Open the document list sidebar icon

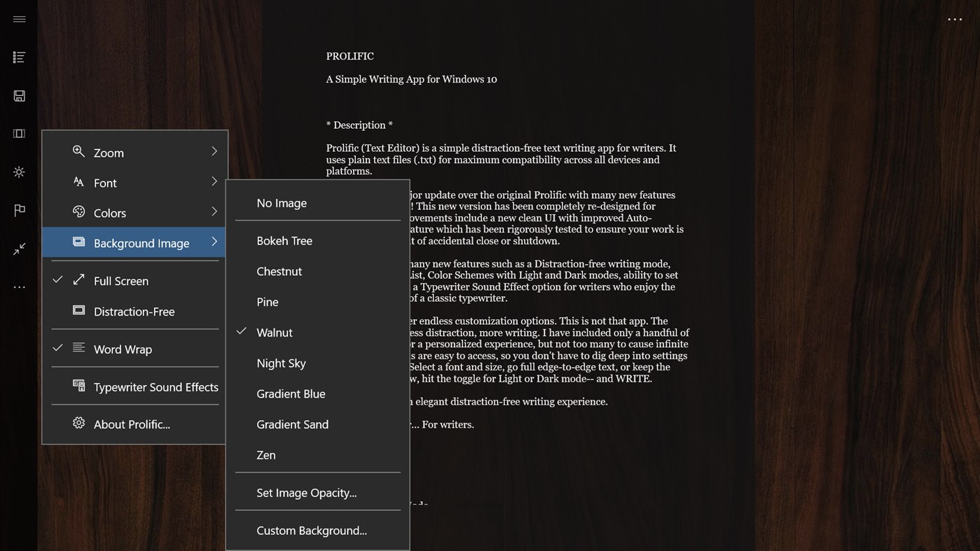[x=19, y=57]
